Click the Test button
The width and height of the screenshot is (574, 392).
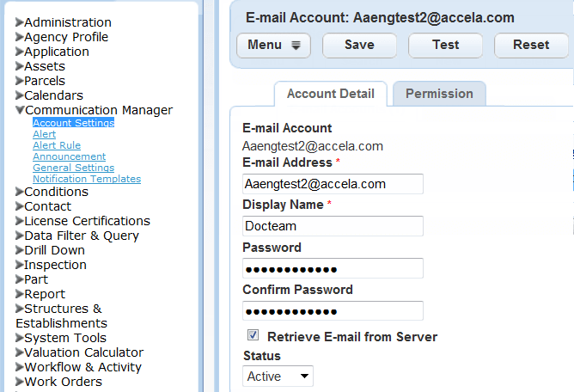pos(445,46)
